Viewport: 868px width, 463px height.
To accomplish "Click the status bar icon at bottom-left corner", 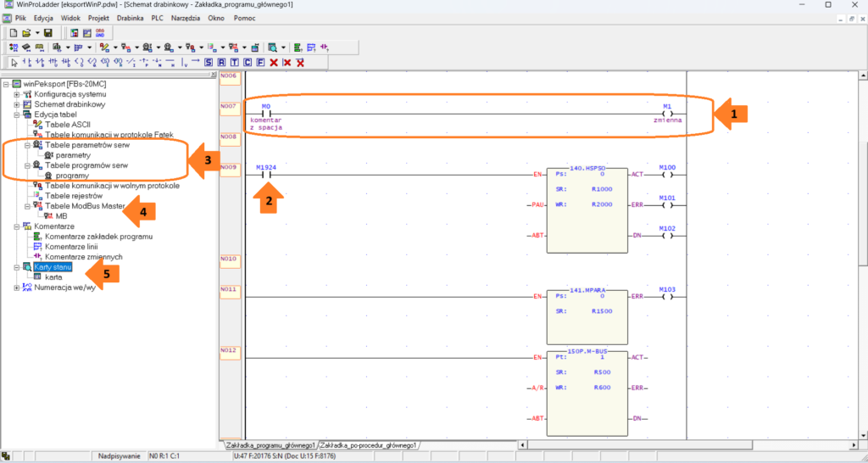I will [x=6, y=456].
